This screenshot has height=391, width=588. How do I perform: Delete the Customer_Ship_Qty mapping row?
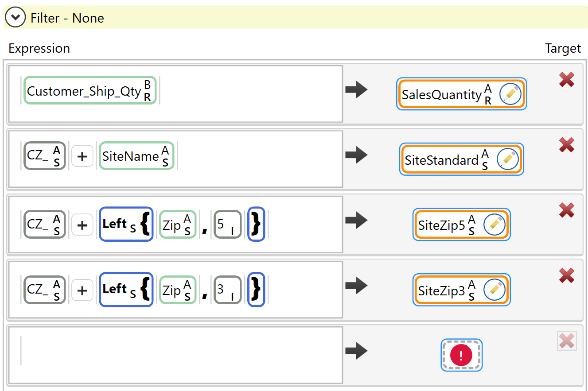point(567,80)
